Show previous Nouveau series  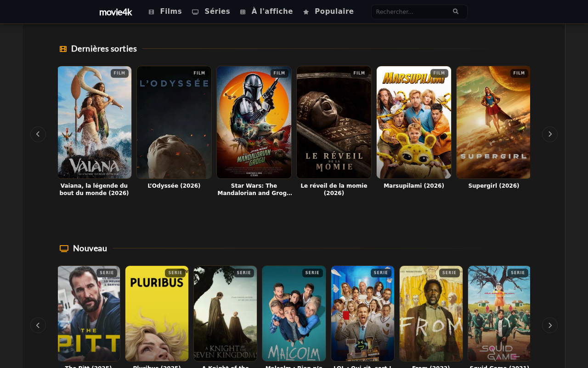38,325
